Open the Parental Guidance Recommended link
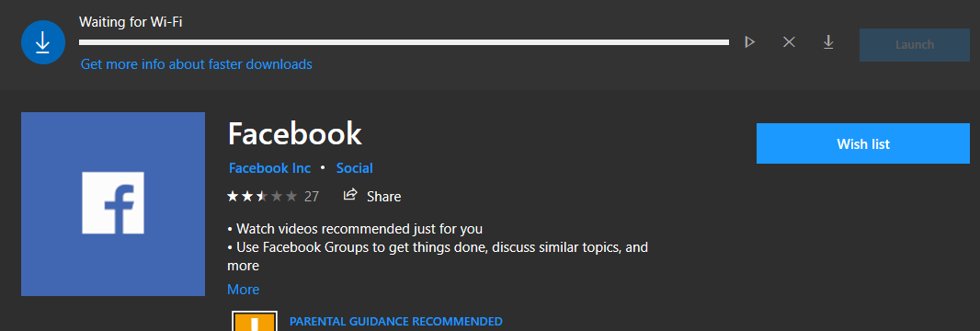980x331 pixels. tap(395, 322)
